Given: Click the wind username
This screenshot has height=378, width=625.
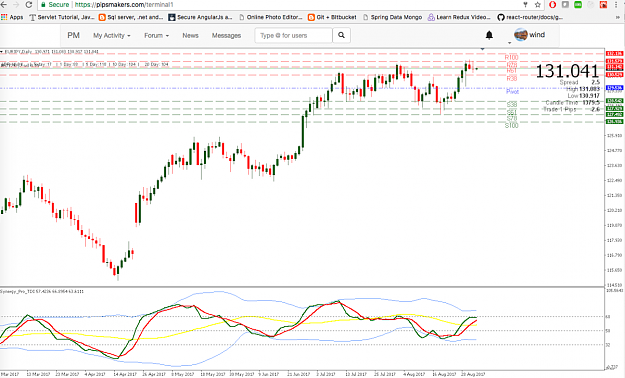Looking at the screenshot, I should tap(537, 35).
